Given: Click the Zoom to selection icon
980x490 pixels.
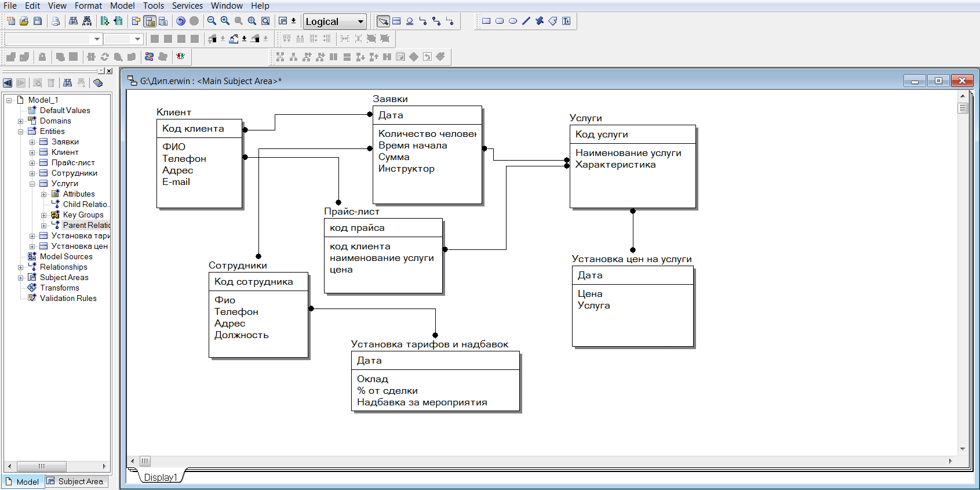Looking at the screenshot, I should click(x=265, y=21).
